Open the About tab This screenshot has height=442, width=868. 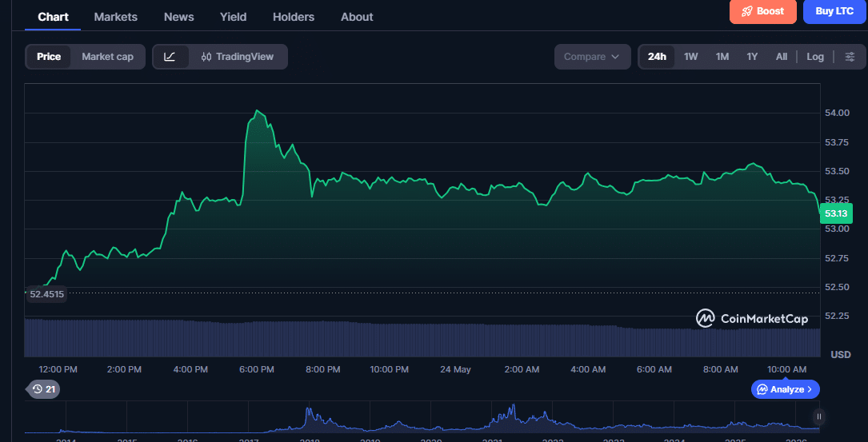pyautogui.click(x=357, y=17)
